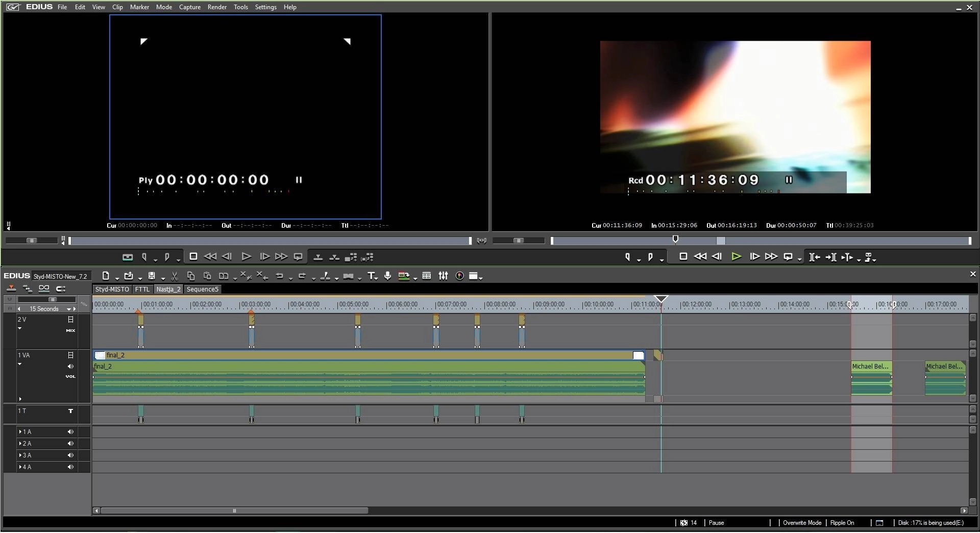Switch to the Styd-MISTO sequence tab
This screenshot has height=533, width=980.
pyautogui.click(x=112, y=289)
